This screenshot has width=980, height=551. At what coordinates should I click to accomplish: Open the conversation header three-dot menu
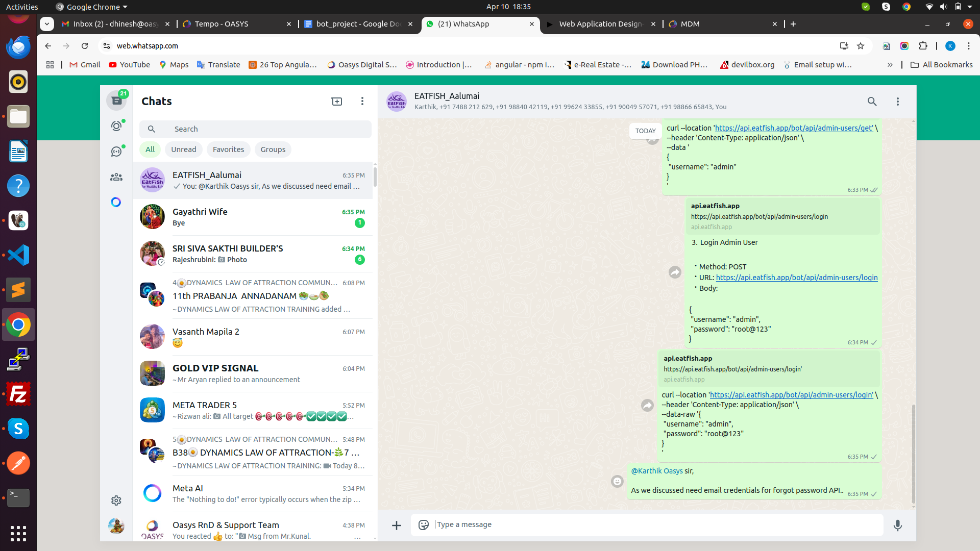click(898, 102)
